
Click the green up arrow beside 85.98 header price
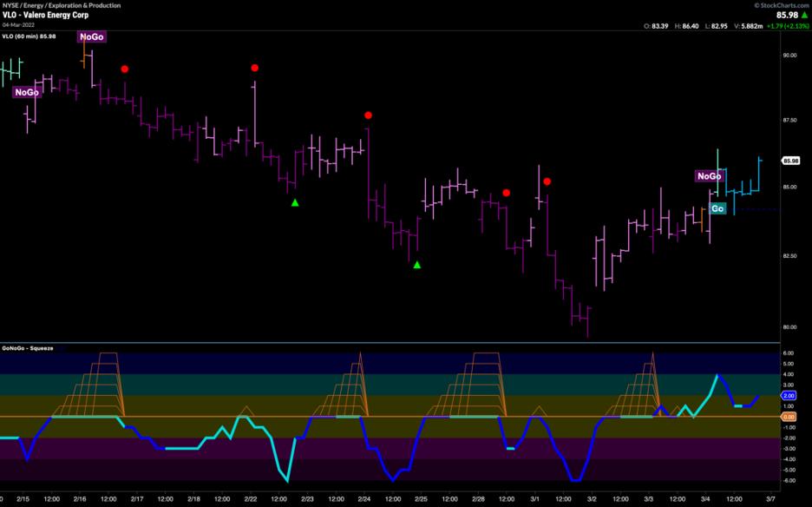pyautogui.click(x=805, y=15)
